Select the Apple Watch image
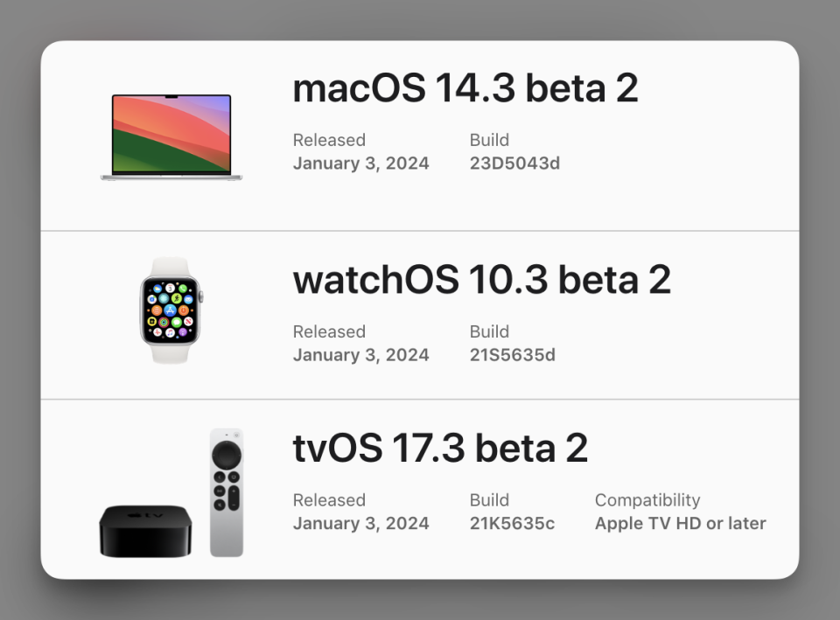The width and height of the screenshot is (840, 620). tap(171, 310)
